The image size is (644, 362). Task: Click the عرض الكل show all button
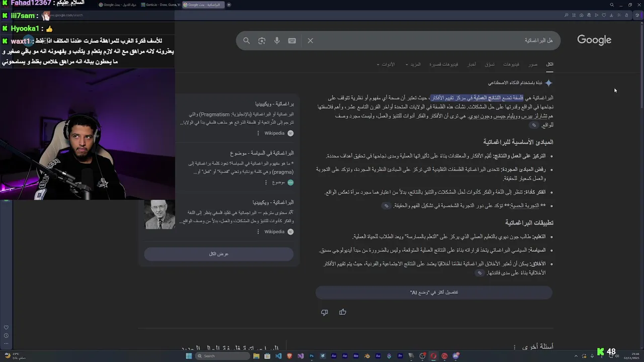(219, 254)
